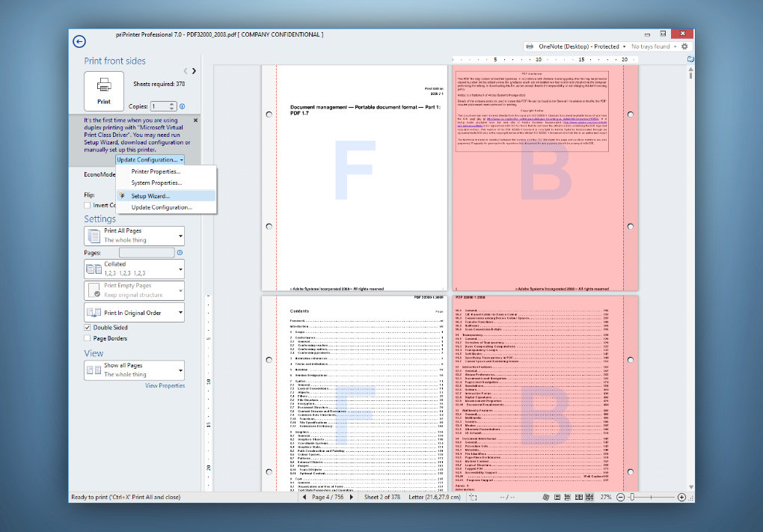
Task: Open the Update Configuration dropdown button
Action: [150, 159]
